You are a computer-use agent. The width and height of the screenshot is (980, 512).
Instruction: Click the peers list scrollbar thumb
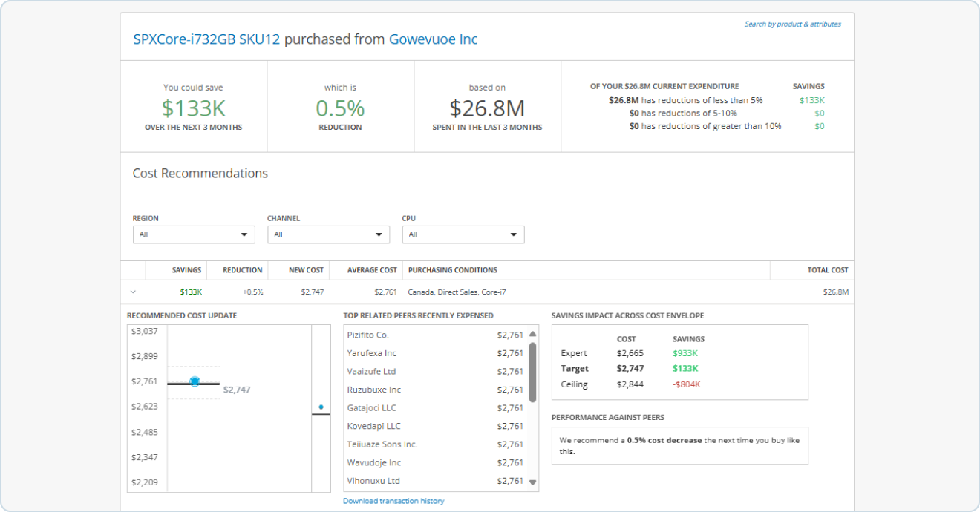(532, 372)
